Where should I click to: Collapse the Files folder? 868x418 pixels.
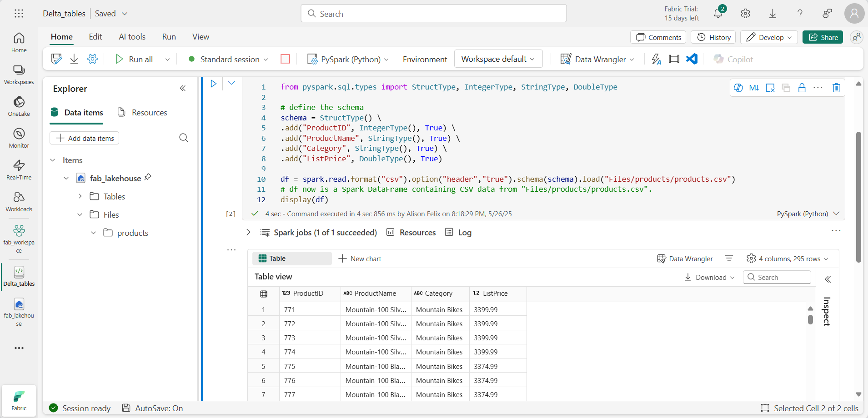click(80, 214)
